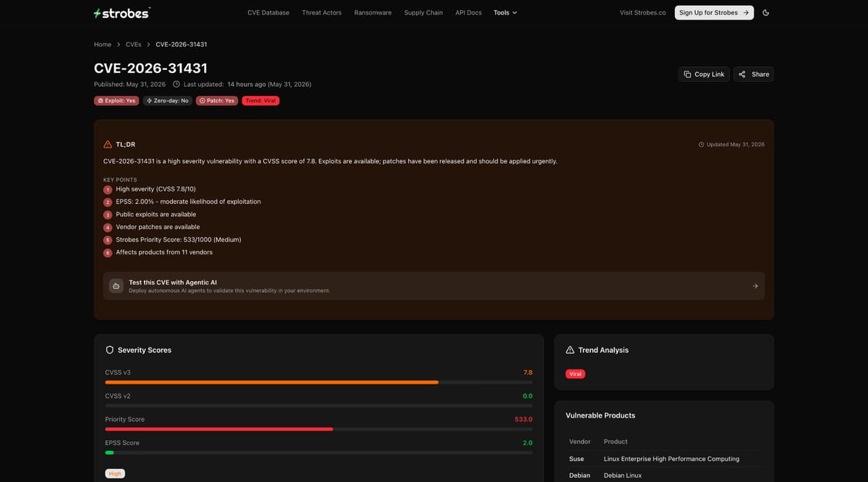Open the CVE Database page
The image size is (868, 482).
point(268,12)
